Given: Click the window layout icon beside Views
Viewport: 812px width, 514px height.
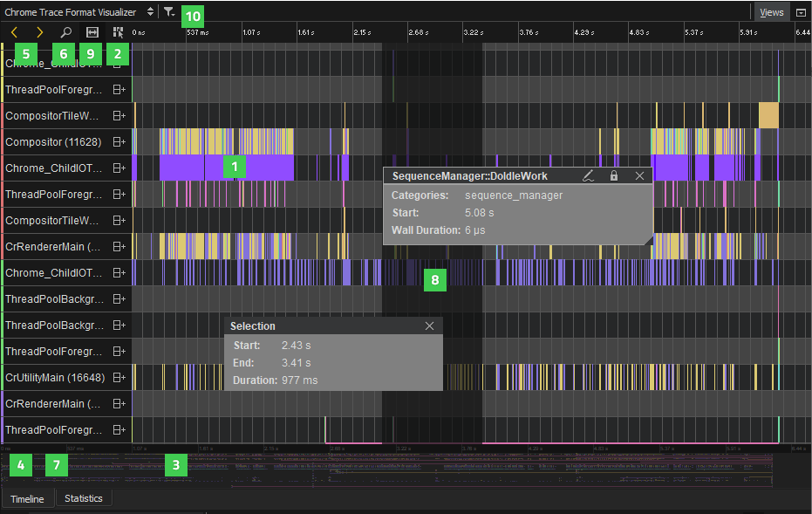Looking at the screenshot, I should 802,12.
